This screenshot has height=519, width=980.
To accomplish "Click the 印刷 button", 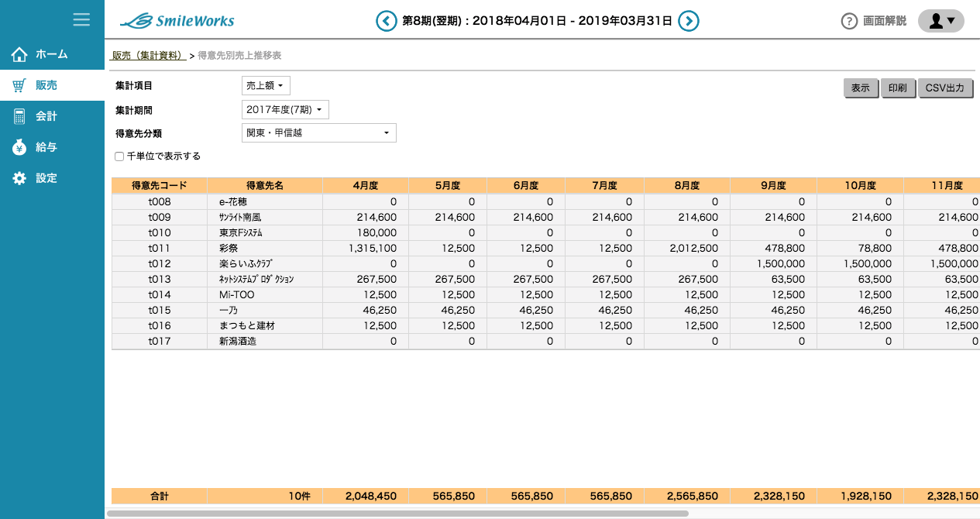I will (898, 88).
